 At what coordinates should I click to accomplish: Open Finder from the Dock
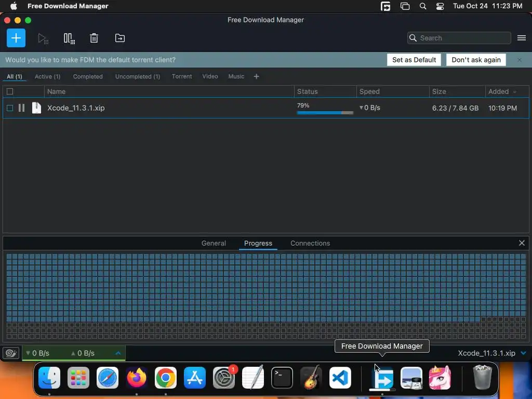(x=49, y=378)
